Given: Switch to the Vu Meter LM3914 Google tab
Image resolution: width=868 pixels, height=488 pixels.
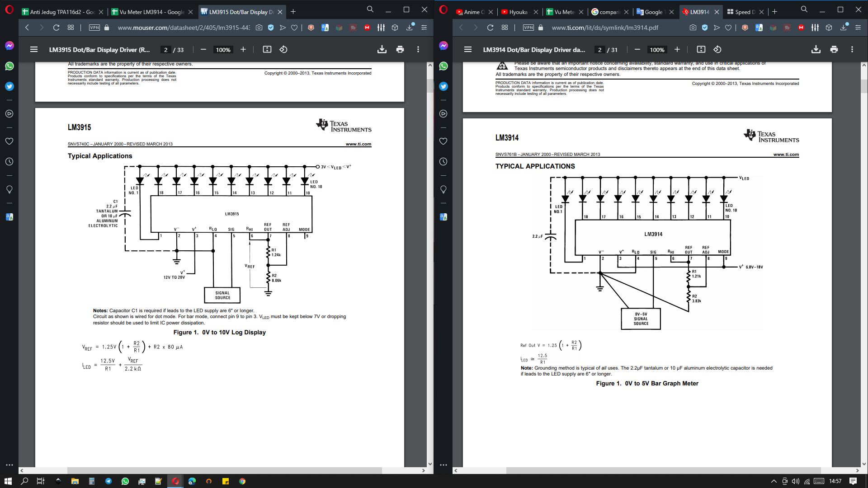Looking at the screenshot, I should (151, 12).
